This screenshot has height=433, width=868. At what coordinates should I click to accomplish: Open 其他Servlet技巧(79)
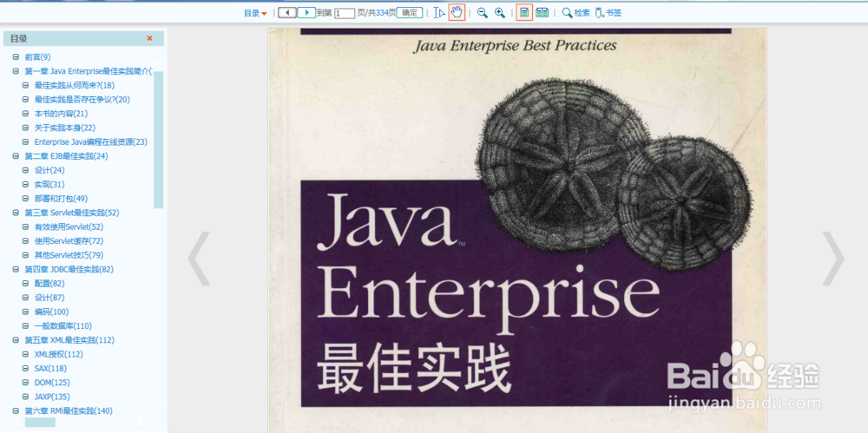[69, 255]
